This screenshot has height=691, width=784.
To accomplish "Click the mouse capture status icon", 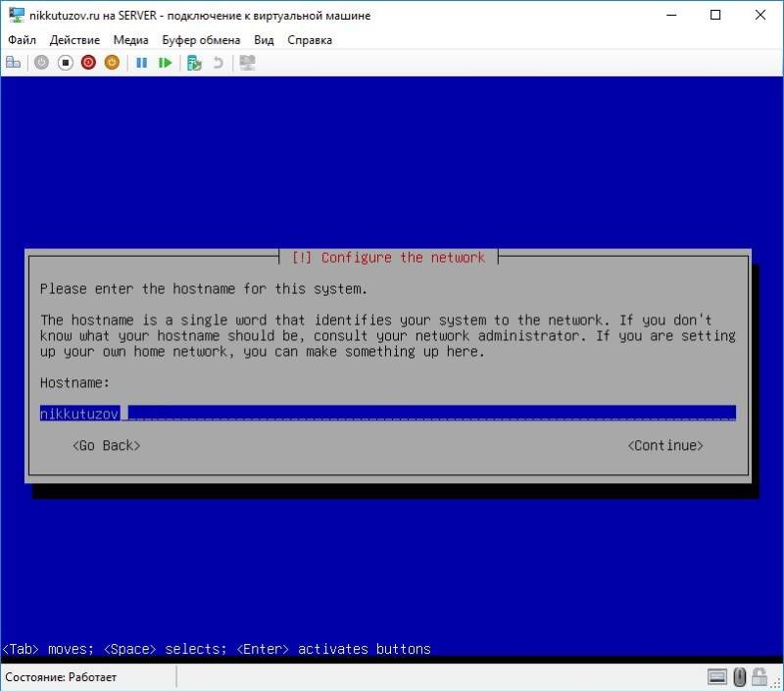I will click(x=739, y=676).
